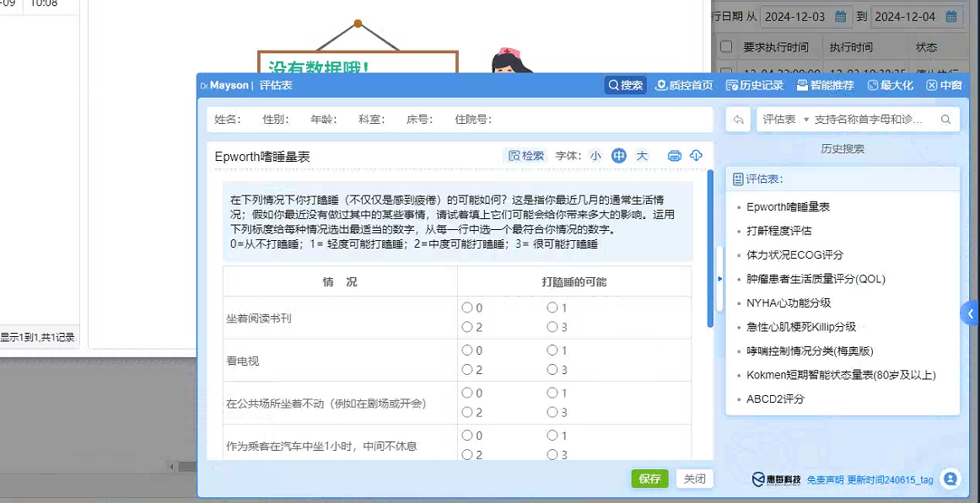Viewport: 980px width, 503px height.
Task: Open Kokmen短期智能状态量表(80岁及以上)
Action: pos(841,374)
